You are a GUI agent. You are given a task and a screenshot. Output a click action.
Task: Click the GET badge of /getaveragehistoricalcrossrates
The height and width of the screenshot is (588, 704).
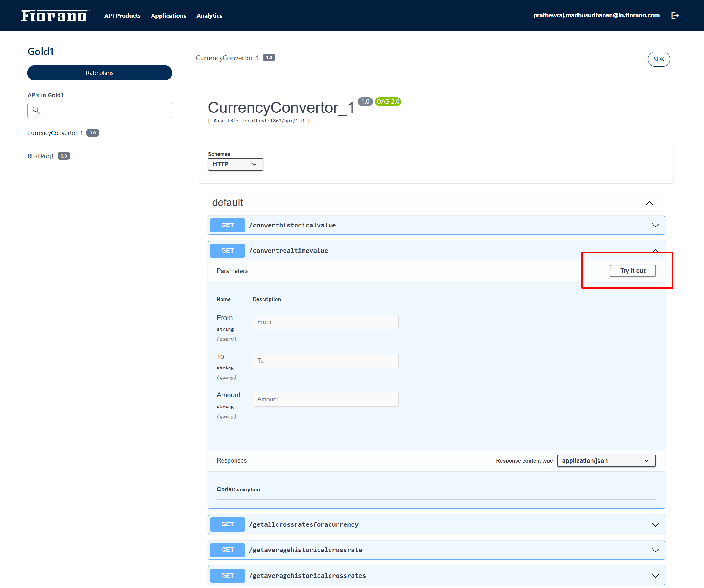227,576
